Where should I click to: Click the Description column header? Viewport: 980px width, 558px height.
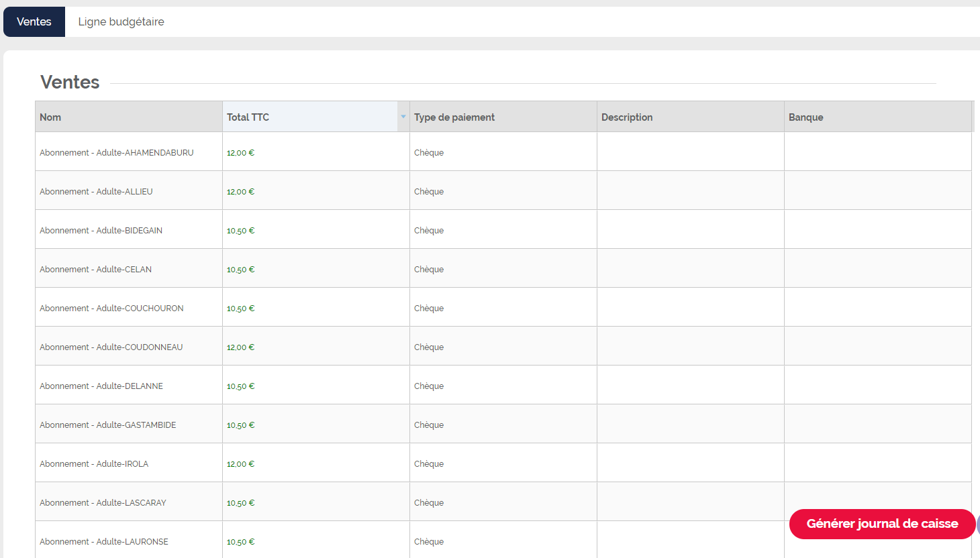click(691, 117)
